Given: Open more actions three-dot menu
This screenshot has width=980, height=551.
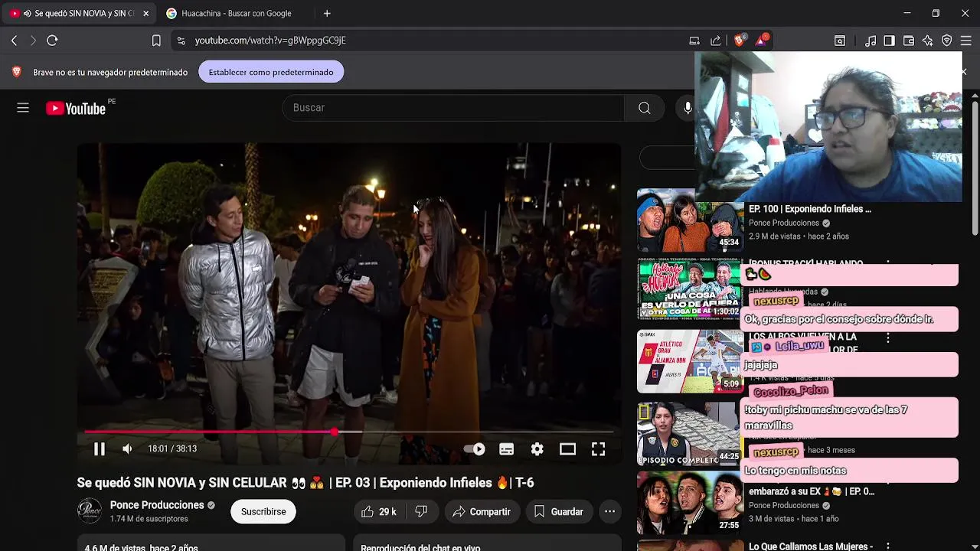Looking at the screenshot, I should pyautogui.click(x=609, y=511).
